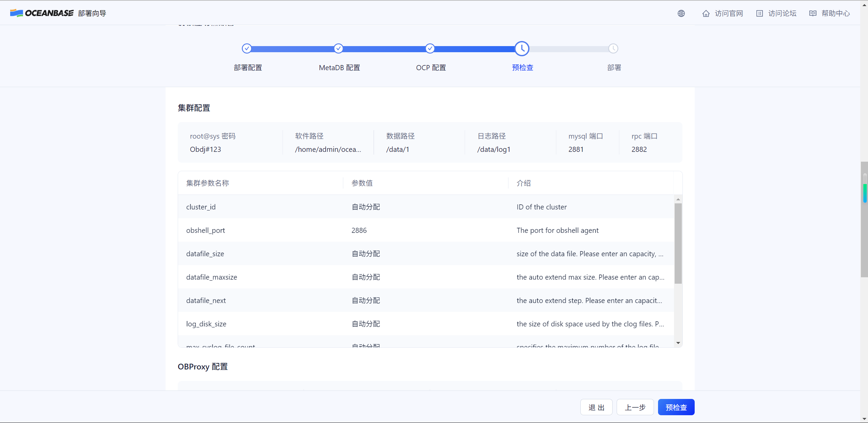This screenshot has width=868, height=423.
Task: Click the cluster parameter table scrollbar thumb
Action: click(678, 243)
